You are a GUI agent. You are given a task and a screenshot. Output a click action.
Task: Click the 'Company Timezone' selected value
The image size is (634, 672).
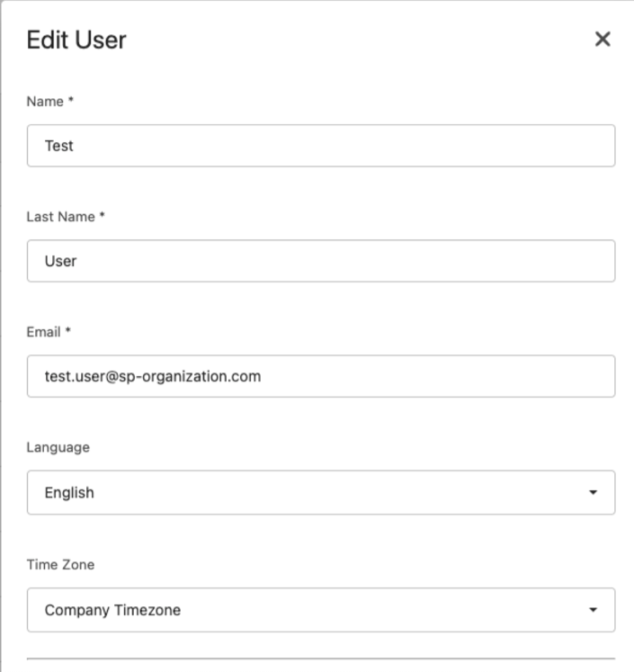pos(112,610)
